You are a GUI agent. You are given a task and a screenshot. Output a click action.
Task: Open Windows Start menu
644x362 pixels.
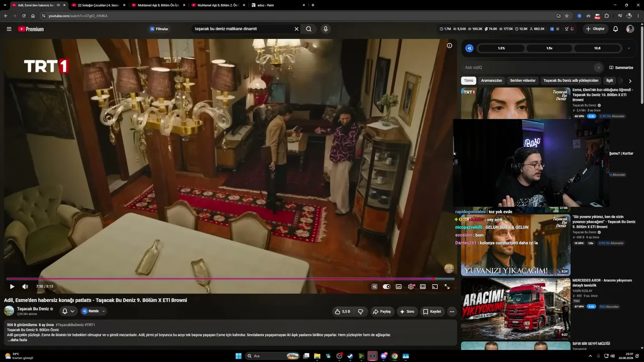pos(238,356)
